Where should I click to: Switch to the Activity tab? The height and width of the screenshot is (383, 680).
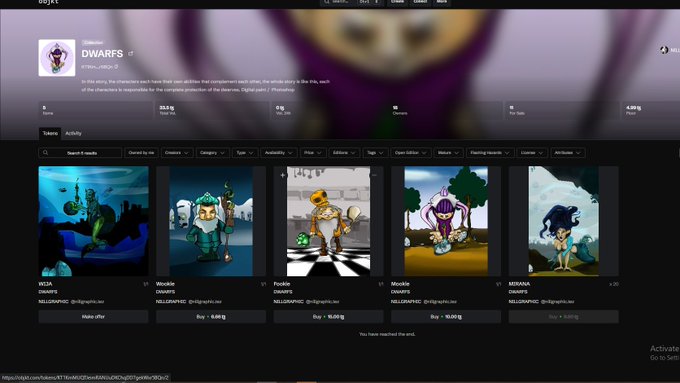pos(73,134)
